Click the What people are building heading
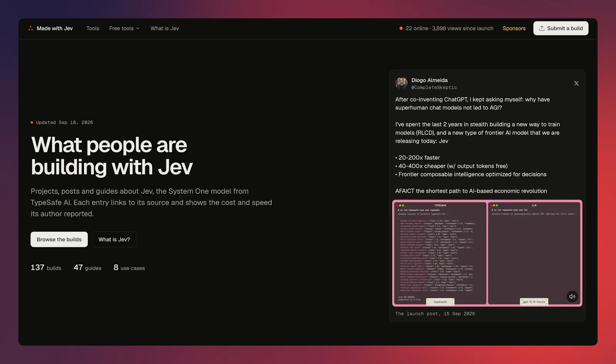 112,156
